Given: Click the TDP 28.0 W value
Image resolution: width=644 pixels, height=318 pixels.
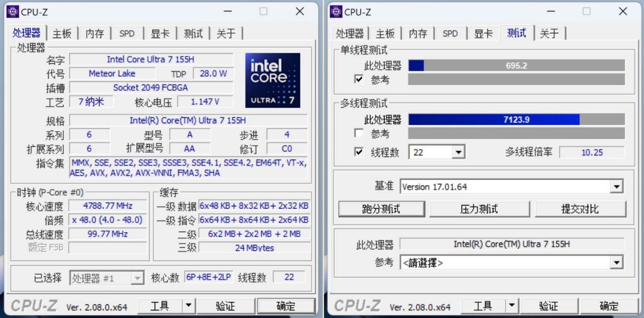Looking at the screenshot, I should [x=213, y=74].
